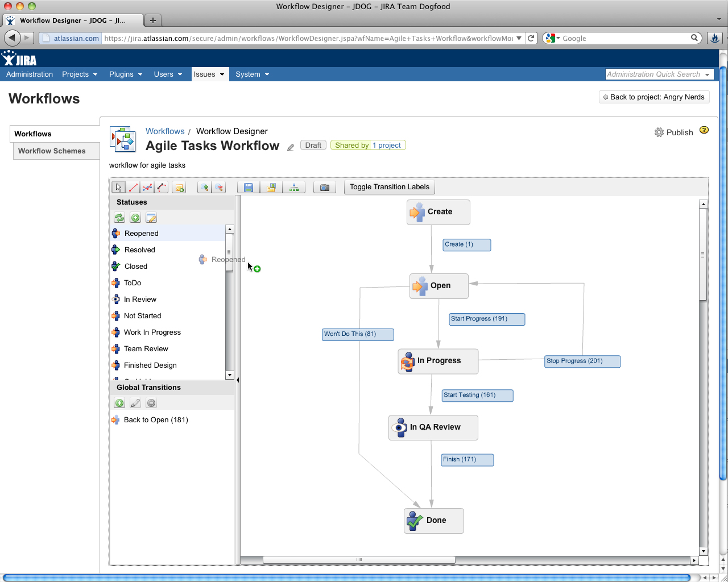The height and width of the screenshot is (582, 728).
Task: Select the In QA Review status node
Action: tap(433, 427)
